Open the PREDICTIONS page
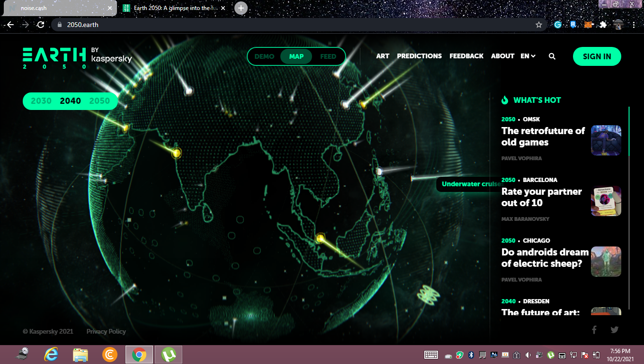This screenshot has height=364, width=644. tap(419, 56)
